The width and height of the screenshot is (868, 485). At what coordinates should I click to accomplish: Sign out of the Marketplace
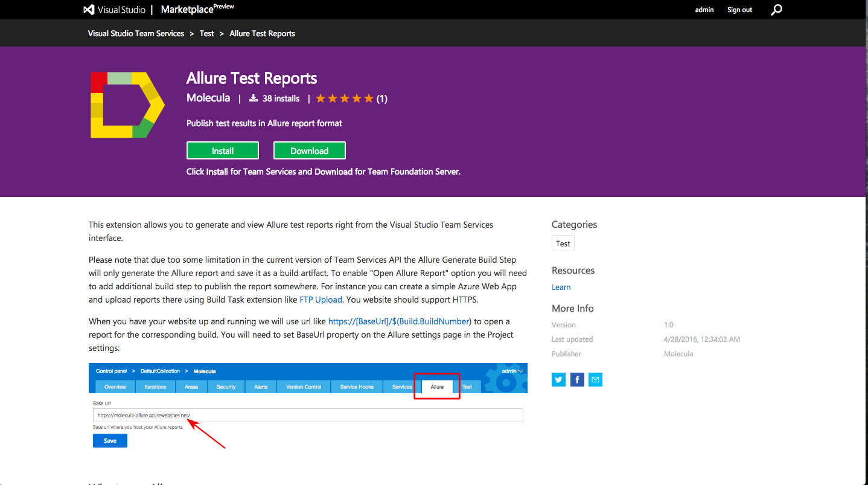[739, 10]
